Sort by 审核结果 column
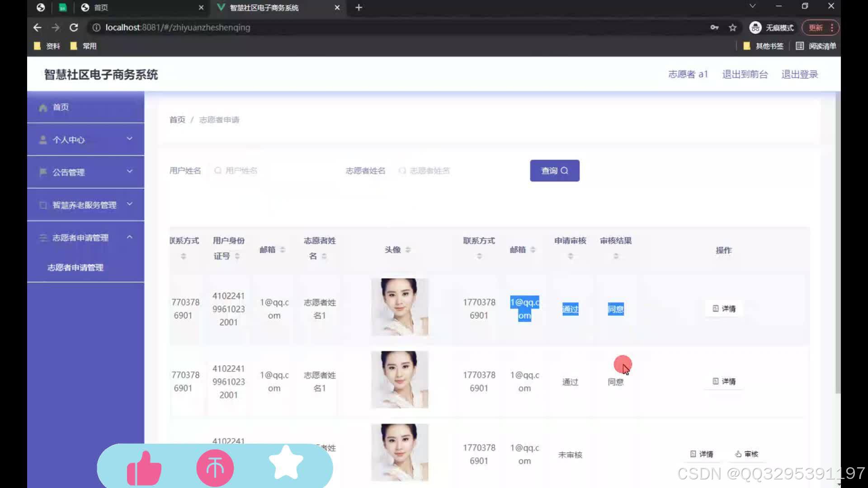The height and width of the screenshot is (488, 868). 616,256
